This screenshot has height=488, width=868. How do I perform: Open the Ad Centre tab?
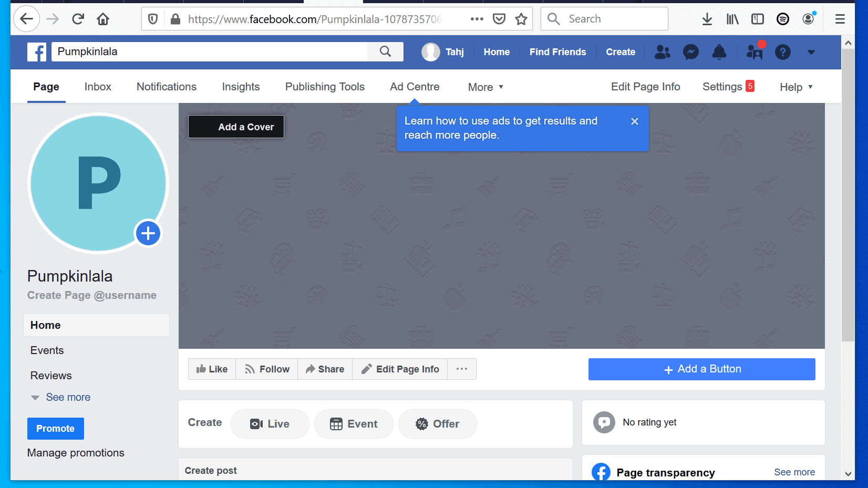point(415,87)
